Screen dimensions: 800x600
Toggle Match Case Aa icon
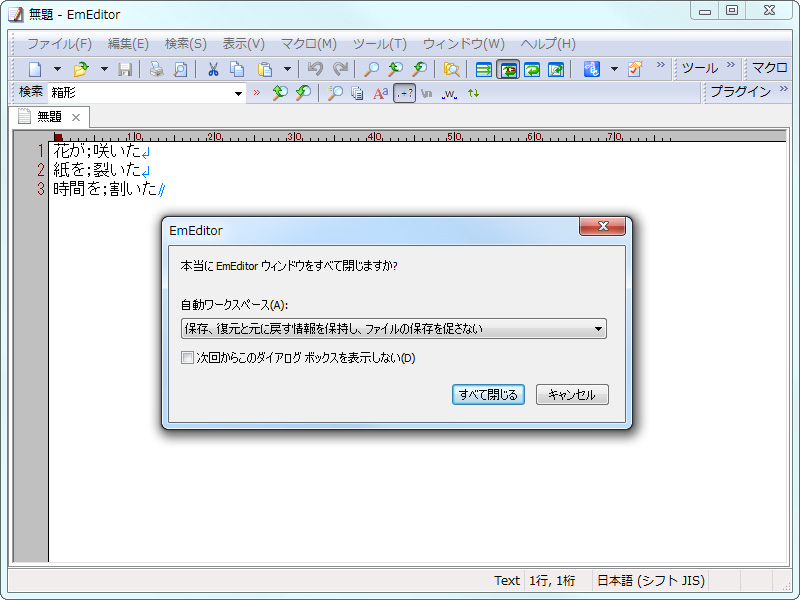pos(380,93)
